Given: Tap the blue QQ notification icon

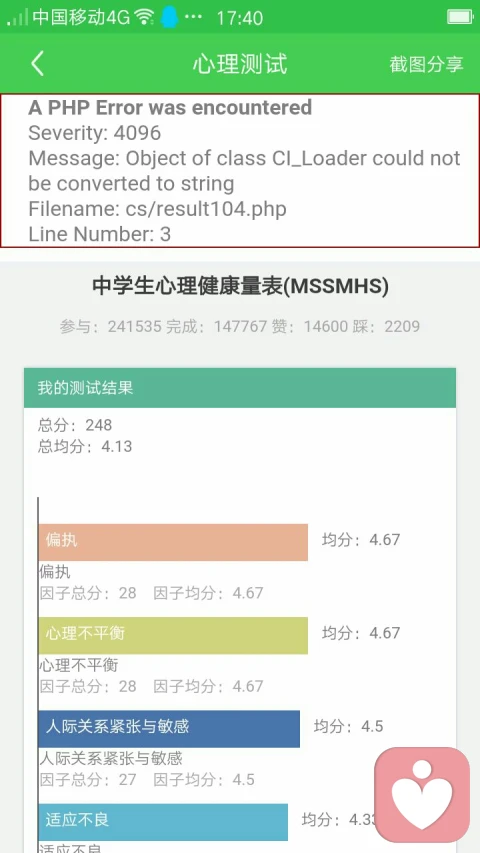Looking at the screenshot, I should pyautogui.click(x=169, y=17).
